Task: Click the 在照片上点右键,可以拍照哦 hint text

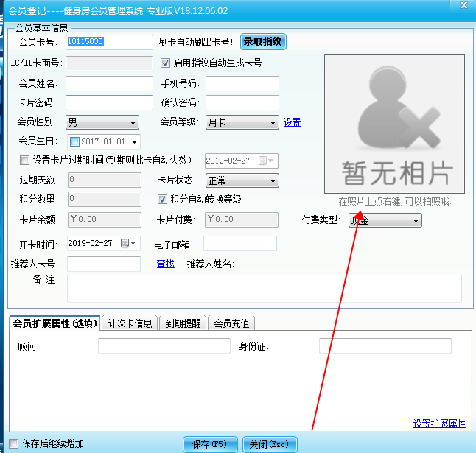Action: click(x=395, y=201)
